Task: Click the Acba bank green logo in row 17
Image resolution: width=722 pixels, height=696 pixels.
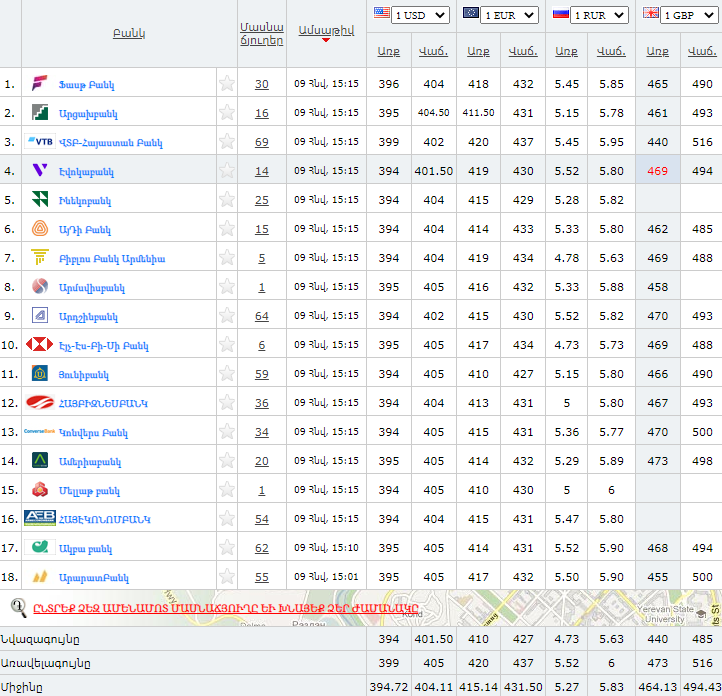Action: 40,547
